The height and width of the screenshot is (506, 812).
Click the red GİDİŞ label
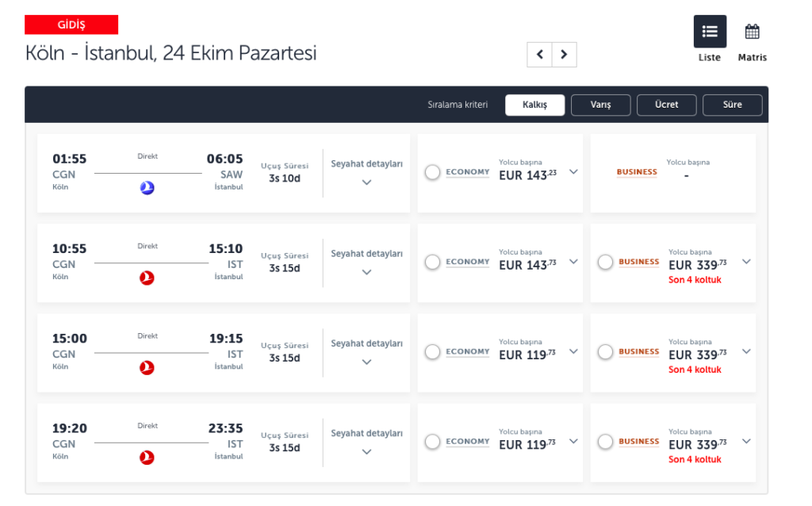point(71,25)
